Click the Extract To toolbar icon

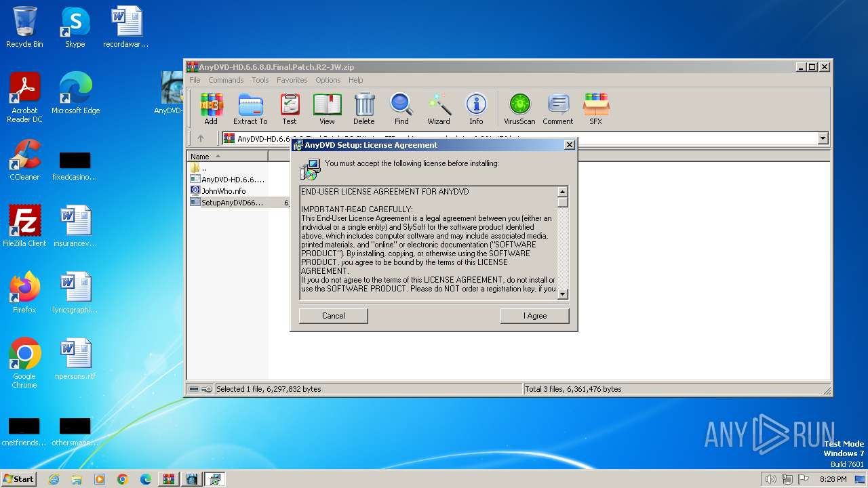[250, 109]
